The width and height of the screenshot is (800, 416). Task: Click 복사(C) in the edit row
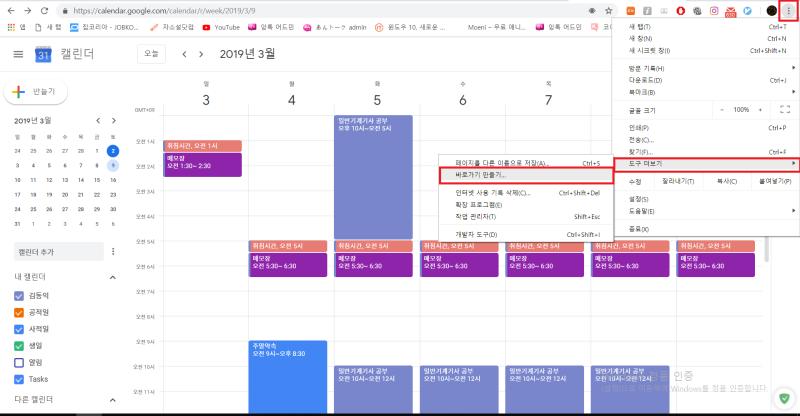[726, 181]
